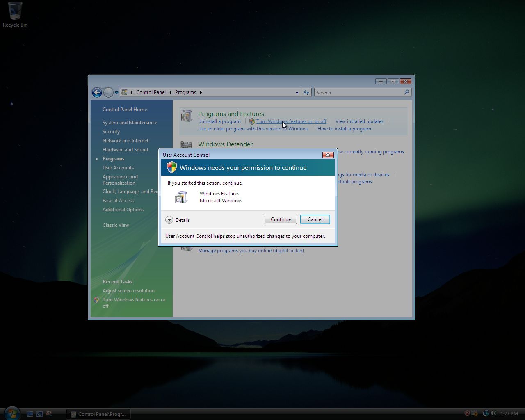Click the Refresh button beside address bar

click(x=306, y=93)
